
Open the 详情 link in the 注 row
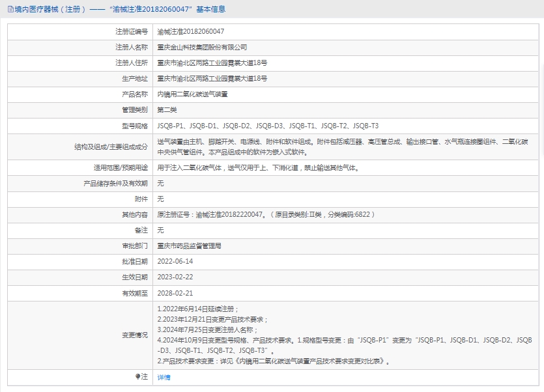[x=164, y=378]
